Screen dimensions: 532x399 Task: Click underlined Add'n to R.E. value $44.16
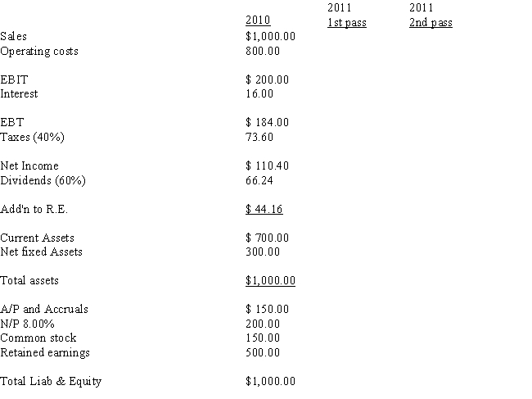[x=264, y=209]
